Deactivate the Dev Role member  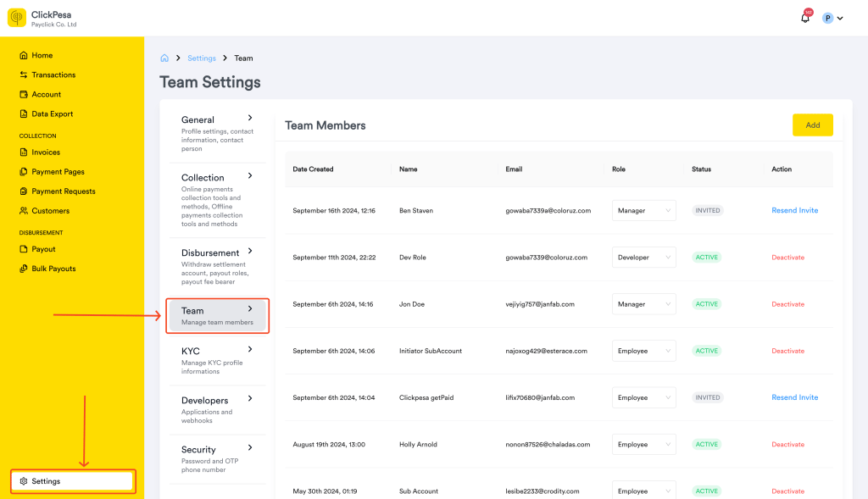[x=787, y=258]
